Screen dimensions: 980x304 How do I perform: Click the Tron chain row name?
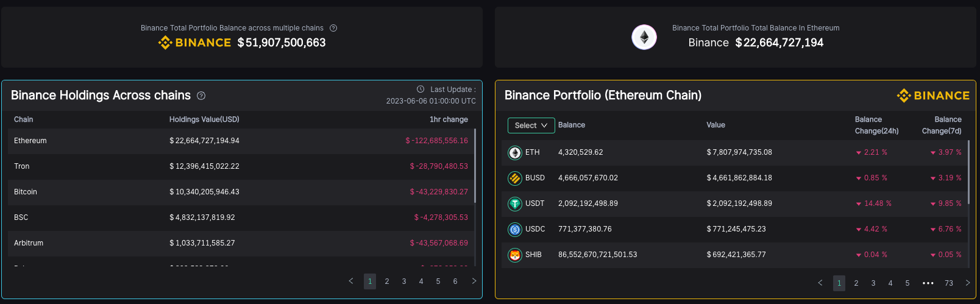click(x=22, y=166)
